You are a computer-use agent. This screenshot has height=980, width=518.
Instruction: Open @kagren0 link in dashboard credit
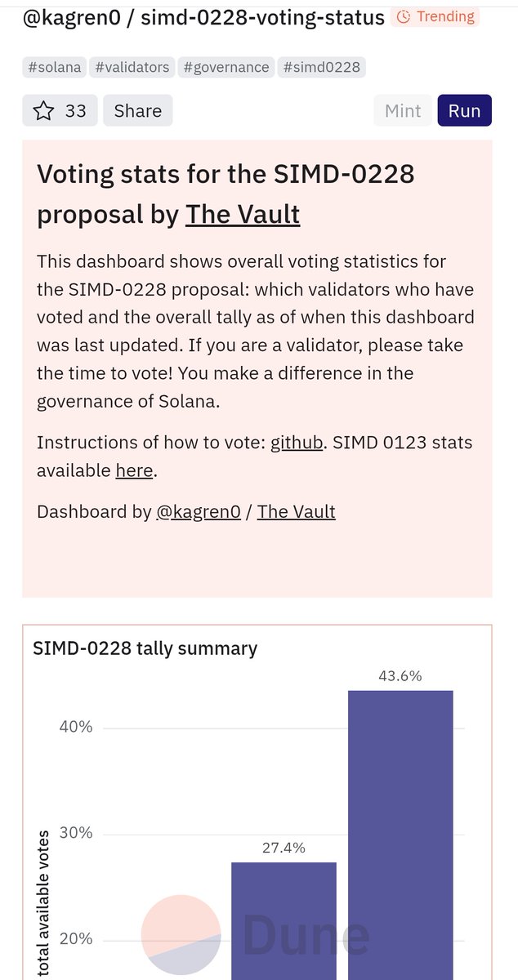click(x=199, y=511)
